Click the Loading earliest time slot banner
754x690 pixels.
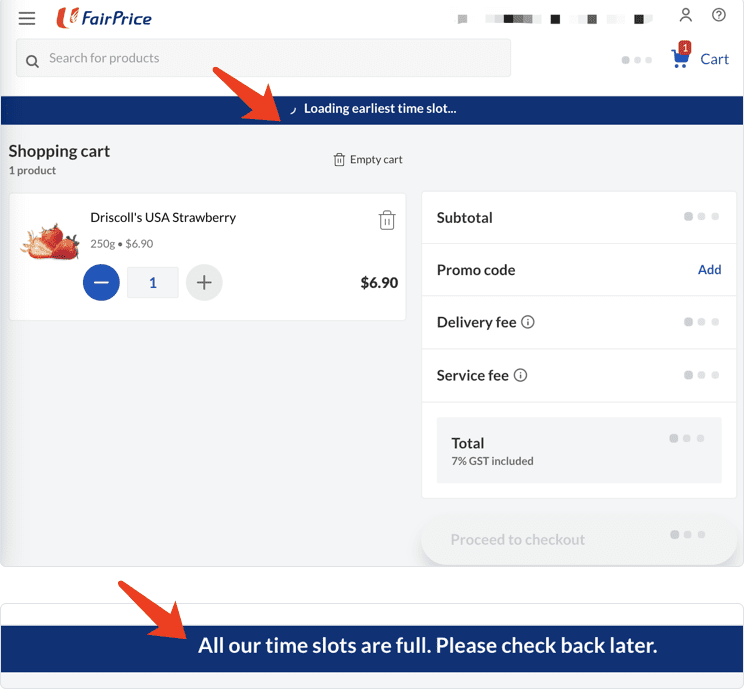[x=372, y=110]
